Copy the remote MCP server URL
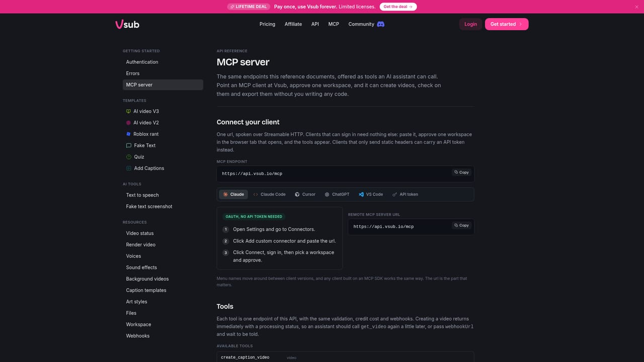The width and height of the screenshot is (644, 362). [461, 225]
